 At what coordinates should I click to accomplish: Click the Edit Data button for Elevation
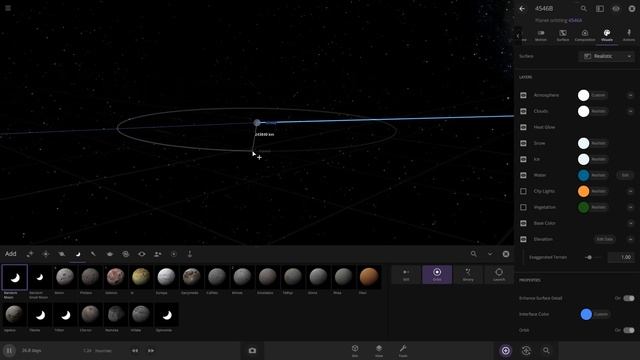click(604, 239)
